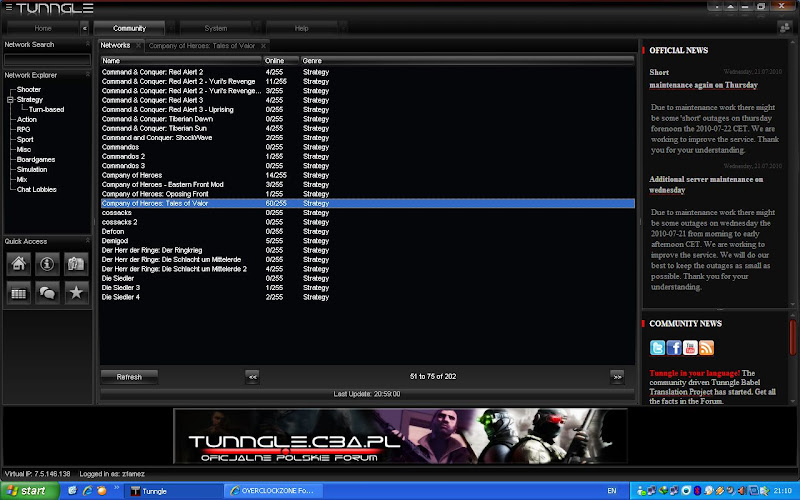Select Sport category in Network Explorer
800x500 pixels.
(x=25, y=139)
